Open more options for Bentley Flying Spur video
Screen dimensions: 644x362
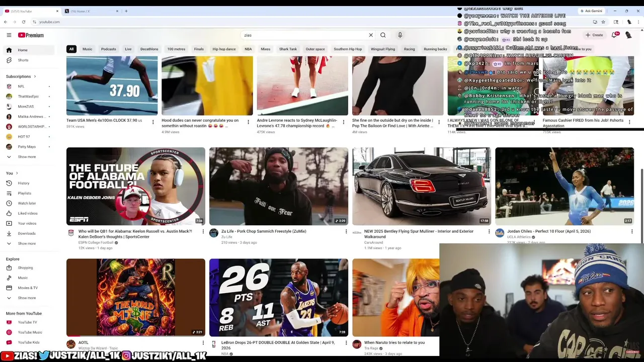point(489,231)
